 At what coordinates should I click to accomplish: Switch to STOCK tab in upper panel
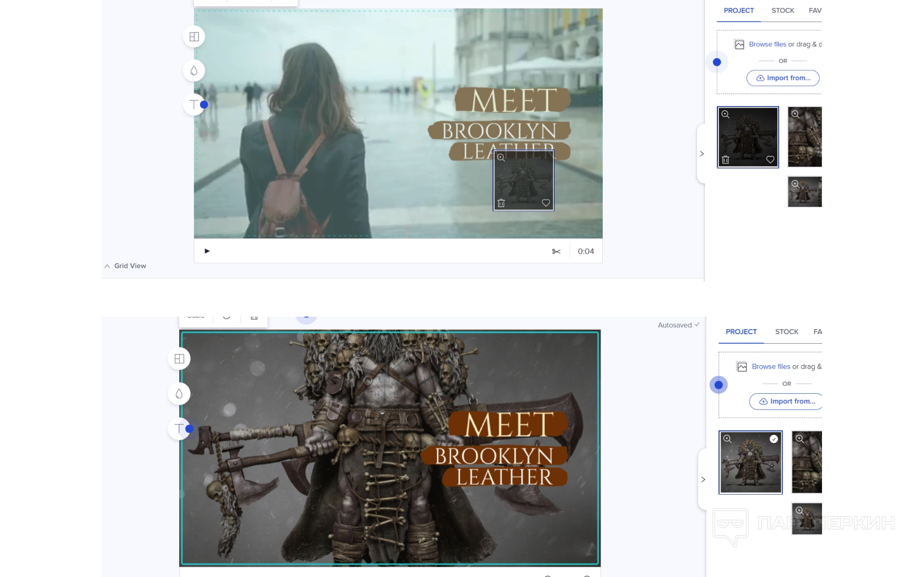(783, 11)
